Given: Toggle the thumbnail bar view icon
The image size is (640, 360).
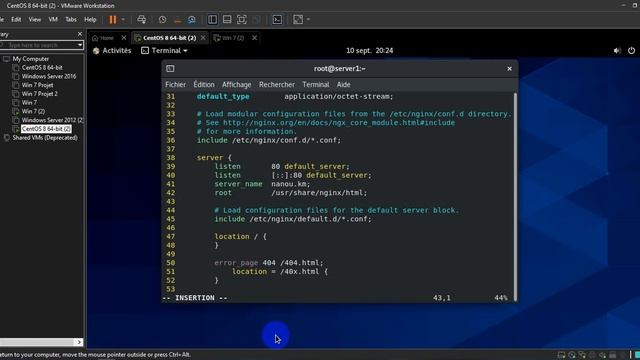Looking at the screenshot, I should click(x=227, y=20).
